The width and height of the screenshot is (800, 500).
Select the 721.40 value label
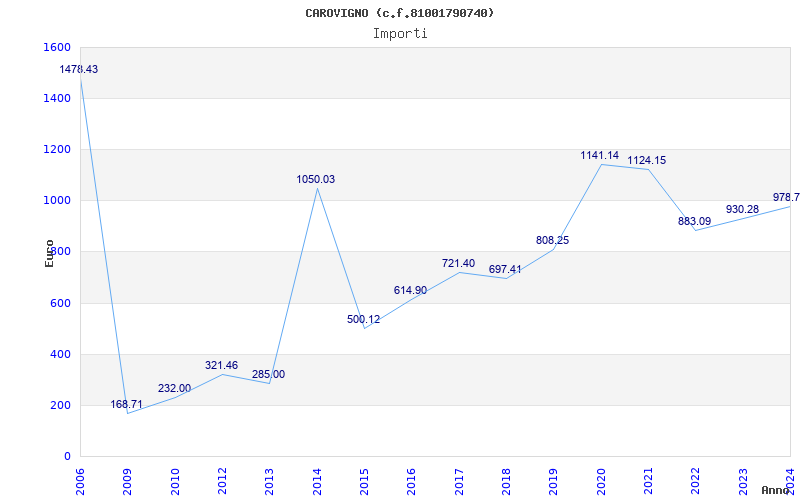(458, 264)
